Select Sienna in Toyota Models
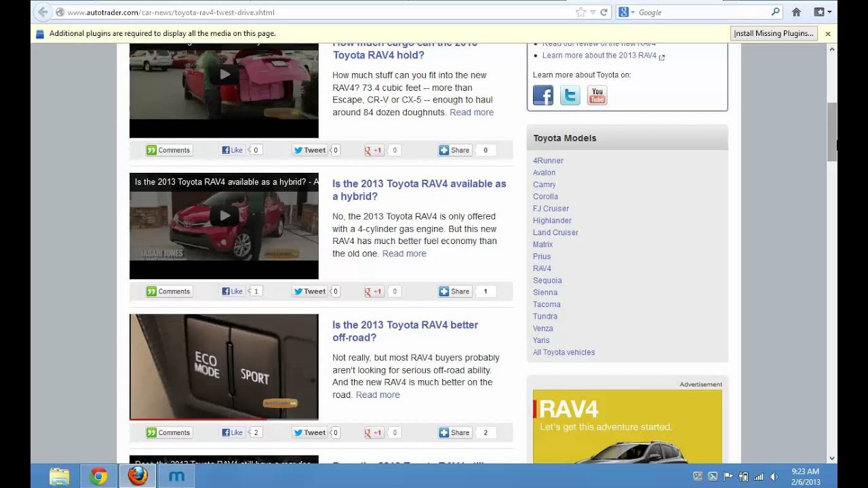Image resolution: width=868 pixels, height=488 pixels. (x=545, y=292)
